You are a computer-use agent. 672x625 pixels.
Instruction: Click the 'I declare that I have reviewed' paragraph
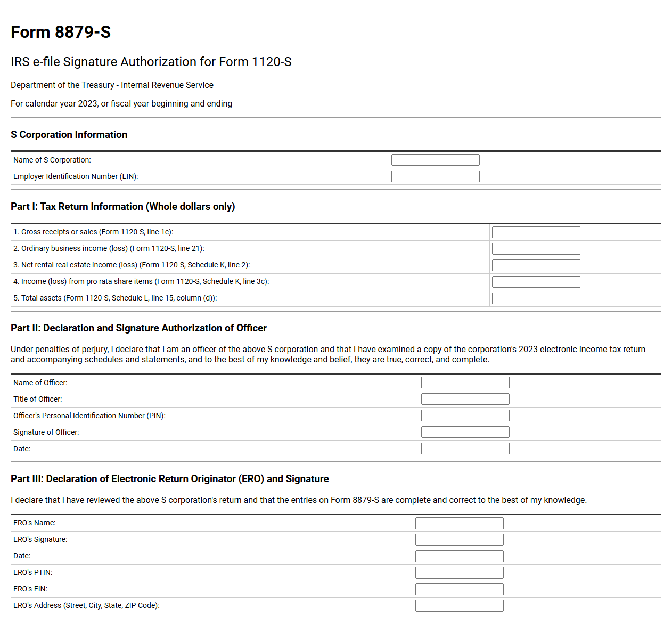pos(299,500)
